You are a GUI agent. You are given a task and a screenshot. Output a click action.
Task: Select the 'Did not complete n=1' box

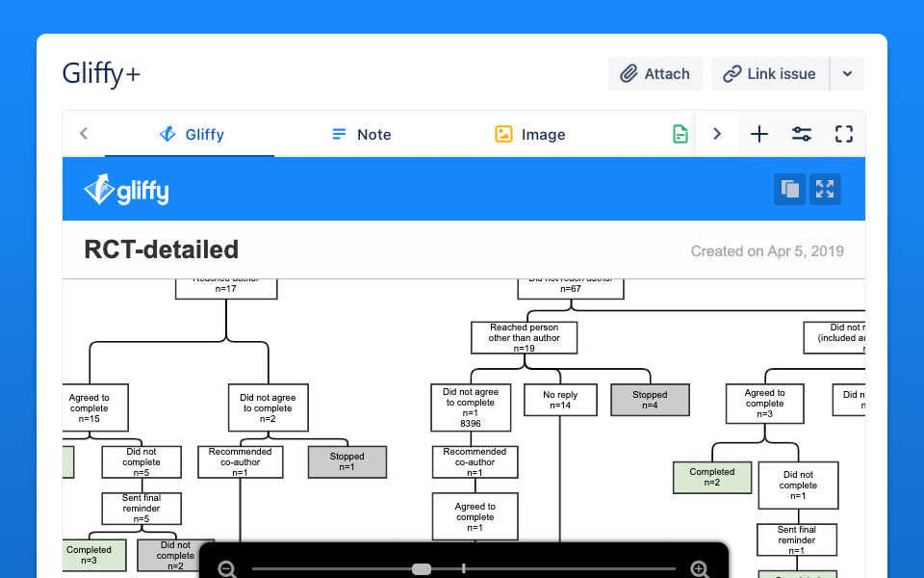tap(798, 486)
